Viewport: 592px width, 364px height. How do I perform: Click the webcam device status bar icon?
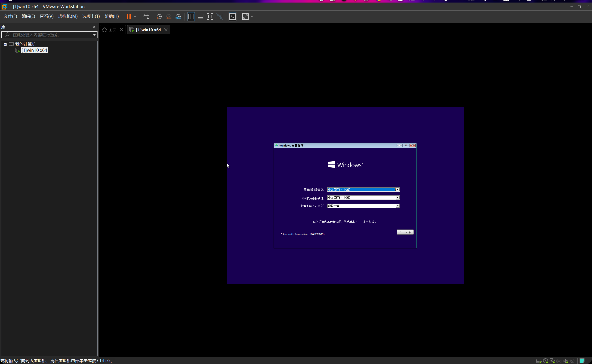[573, 361]
